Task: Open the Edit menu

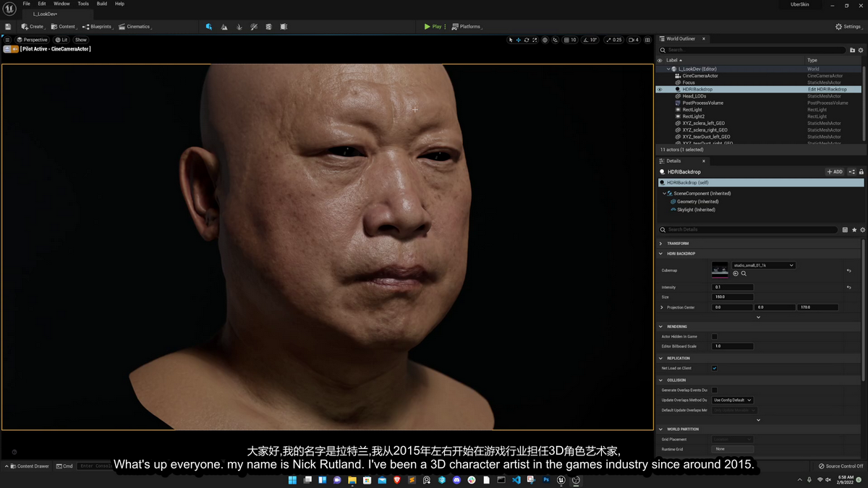Action: pyautogui.click(x=42, y=4)
